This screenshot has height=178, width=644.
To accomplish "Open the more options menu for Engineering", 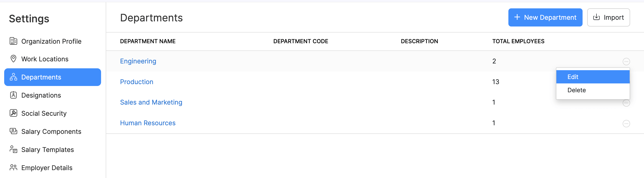I will 626,61.
